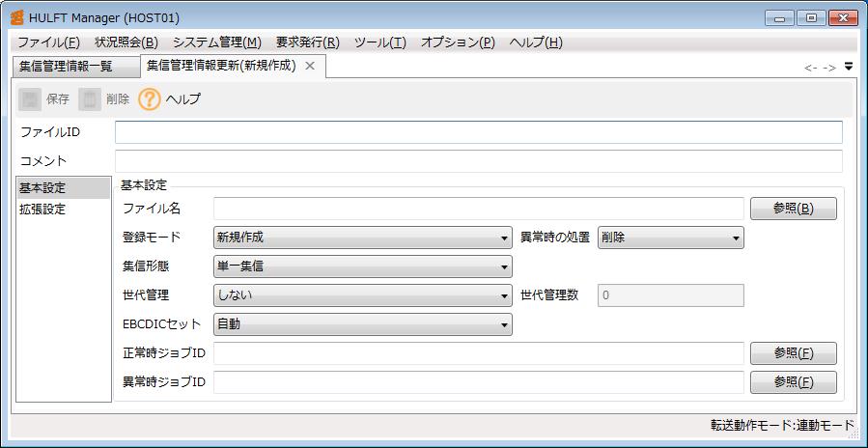Click the 異常時ジョブID input field
The width and height of the screenshot is (868, 448).
pos(479,382)
